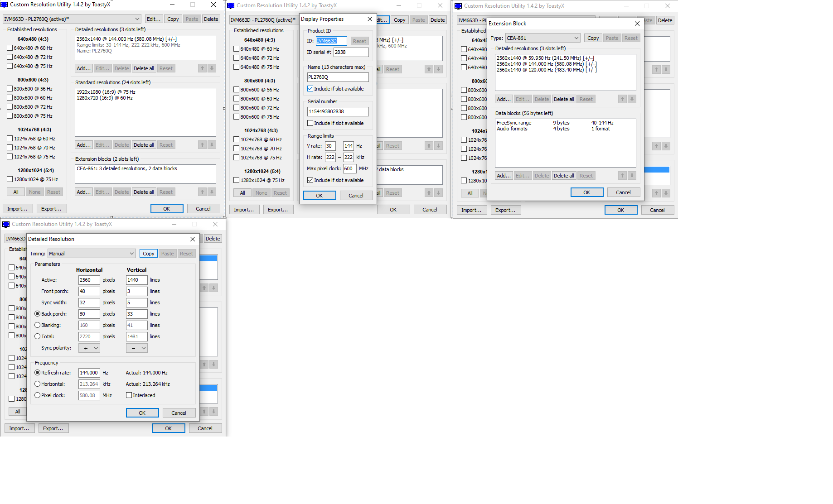The height and width of the screenshot is (504, 833).
Task: Close the Display Properties dialog
Action: (x=370, y=19)
